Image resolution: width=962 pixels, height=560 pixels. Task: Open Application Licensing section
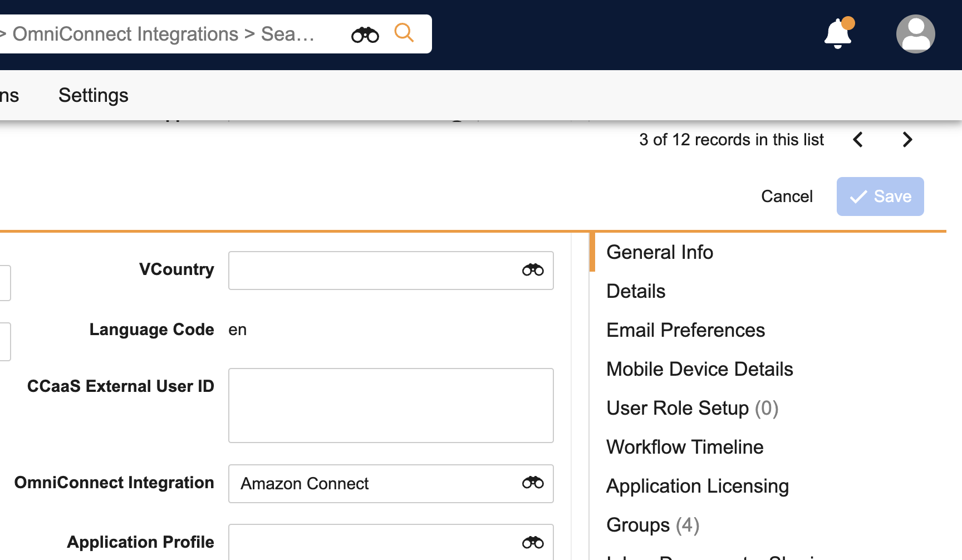click(698, 486)
